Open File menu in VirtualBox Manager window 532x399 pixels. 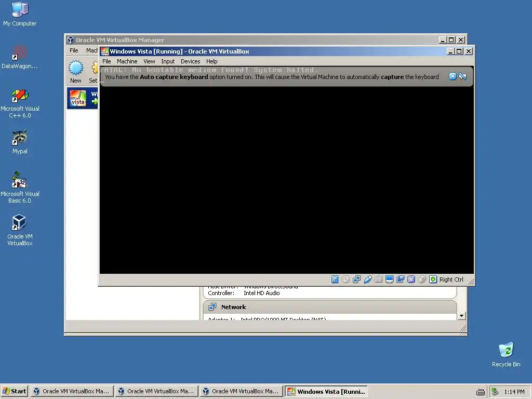74,50
